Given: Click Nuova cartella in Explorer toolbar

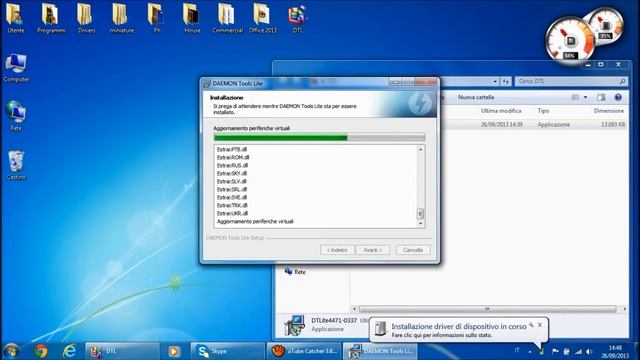Looking at the screenshot, I should (476, 97).
